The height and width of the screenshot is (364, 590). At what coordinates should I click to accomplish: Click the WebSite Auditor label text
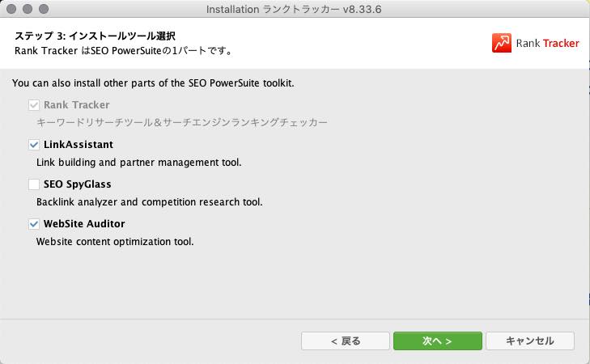[x=84, y=224]
